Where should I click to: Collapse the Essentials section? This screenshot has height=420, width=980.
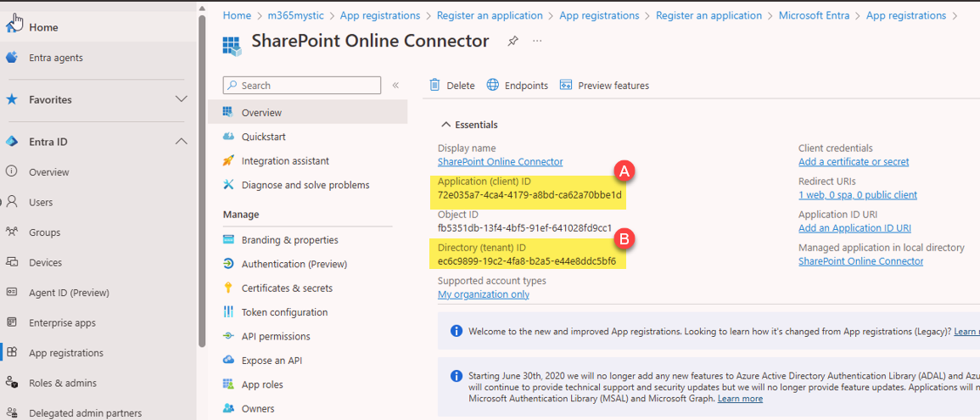pyautogui.click(x=445, y=125)
